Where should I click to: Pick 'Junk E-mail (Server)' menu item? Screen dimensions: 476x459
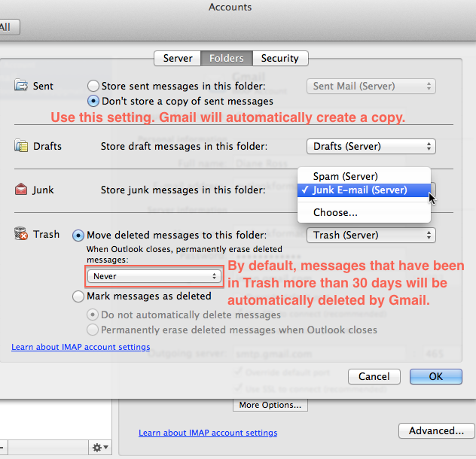tap(364, 190)
